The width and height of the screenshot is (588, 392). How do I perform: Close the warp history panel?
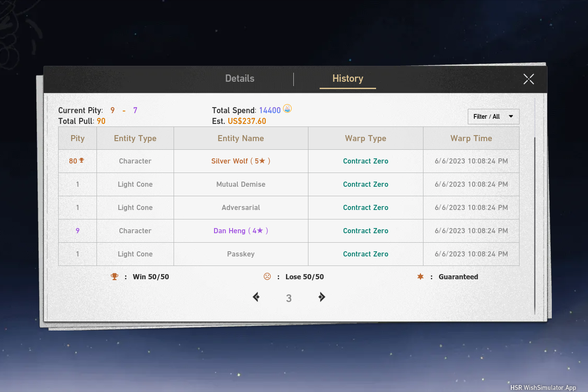[x=529, y=79]
